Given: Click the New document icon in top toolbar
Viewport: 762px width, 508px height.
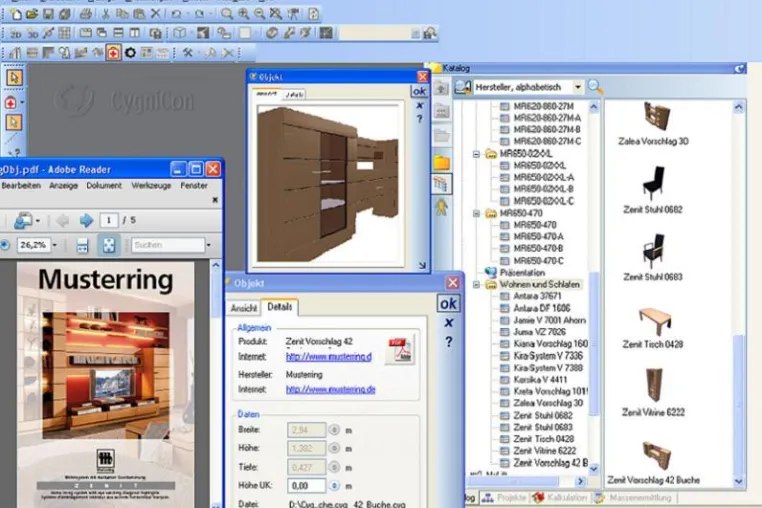Looking at the screenshot, I should [16, 14].
